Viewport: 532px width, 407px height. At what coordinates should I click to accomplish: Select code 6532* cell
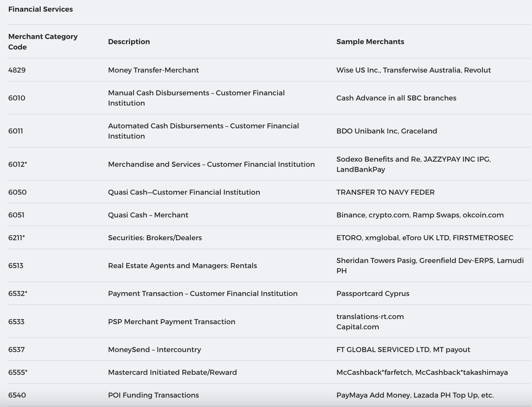tap(18, 293)
